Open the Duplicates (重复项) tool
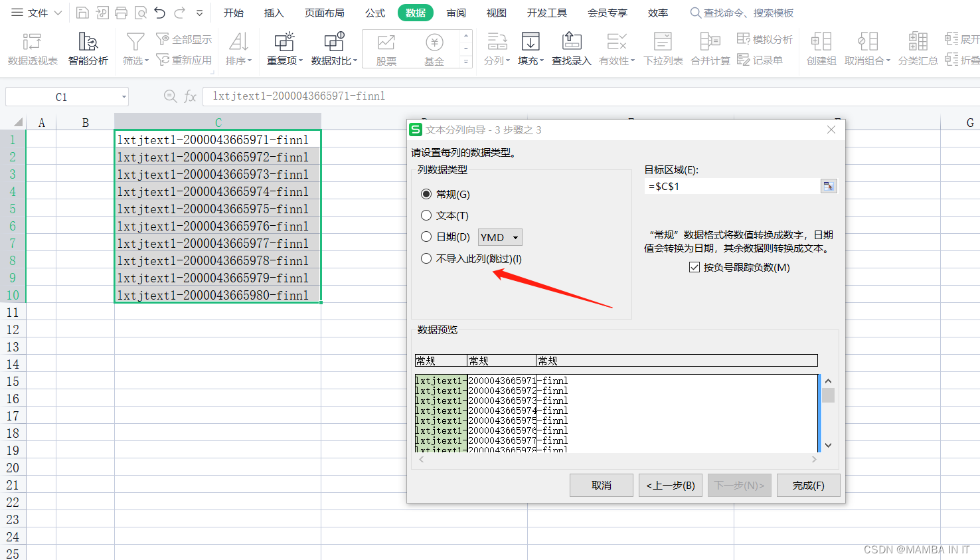Image resolution: width=980 pixels, height=560 pixels. click(285, 49)
